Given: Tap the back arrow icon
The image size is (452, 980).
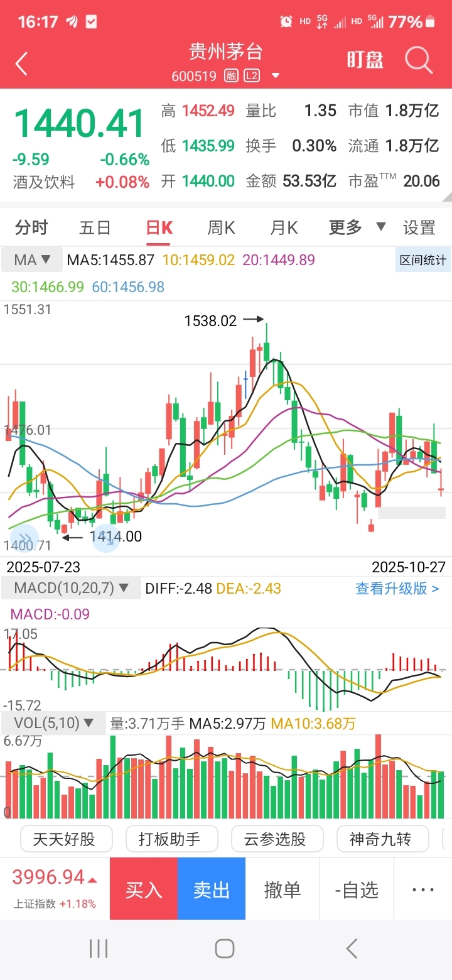Looking at the screenshot, I should click(x=22, y=63).
